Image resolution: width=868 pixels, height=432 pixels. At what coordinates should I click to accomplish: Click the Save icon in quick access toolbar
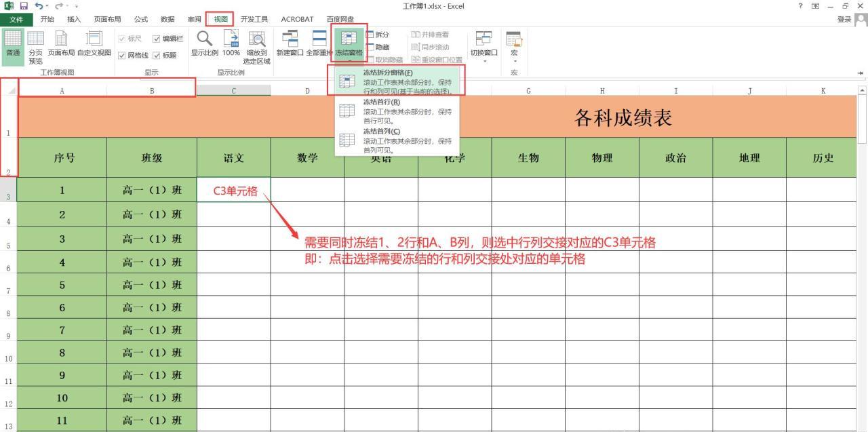point(24,6)
